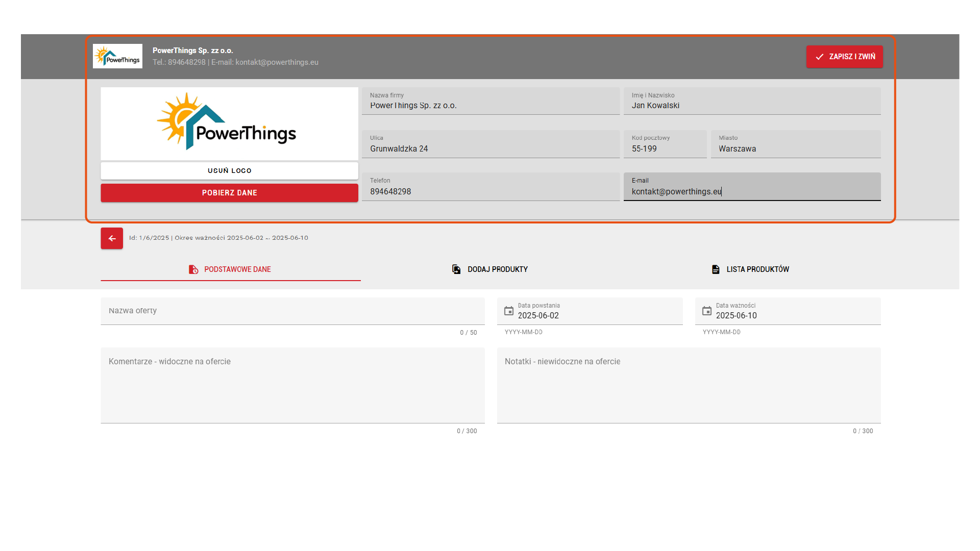The image size is (980, 551).
Task: Click the Lista produktów document icon
Action: pyautogui.click(x=716, y=269)
